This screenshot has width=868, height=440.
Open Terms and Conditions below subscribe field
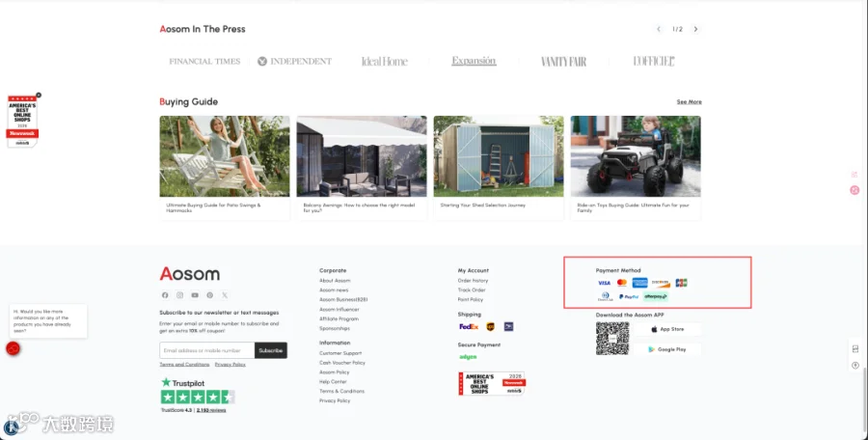click(x=184, y=365)
